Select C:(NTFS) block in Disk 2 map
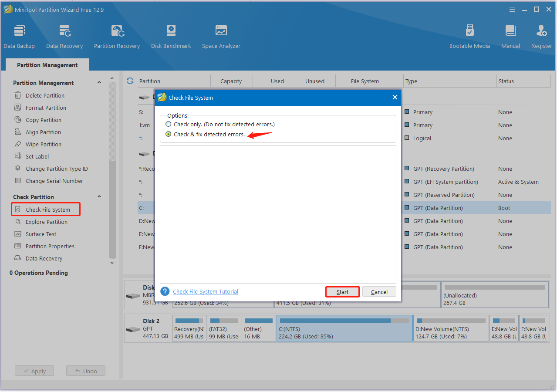The image size is (557, 392). tap(344, 328)
